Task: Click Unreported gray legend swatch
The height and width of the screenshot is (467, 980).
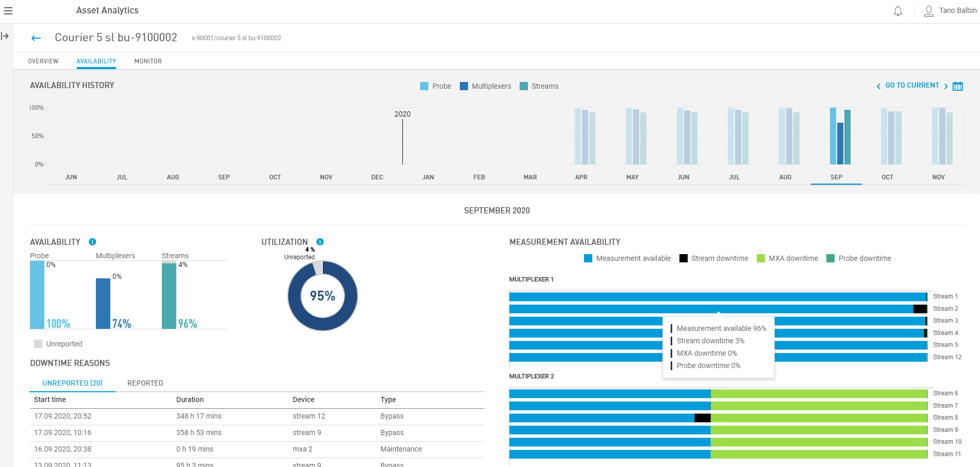Action: 38,344
